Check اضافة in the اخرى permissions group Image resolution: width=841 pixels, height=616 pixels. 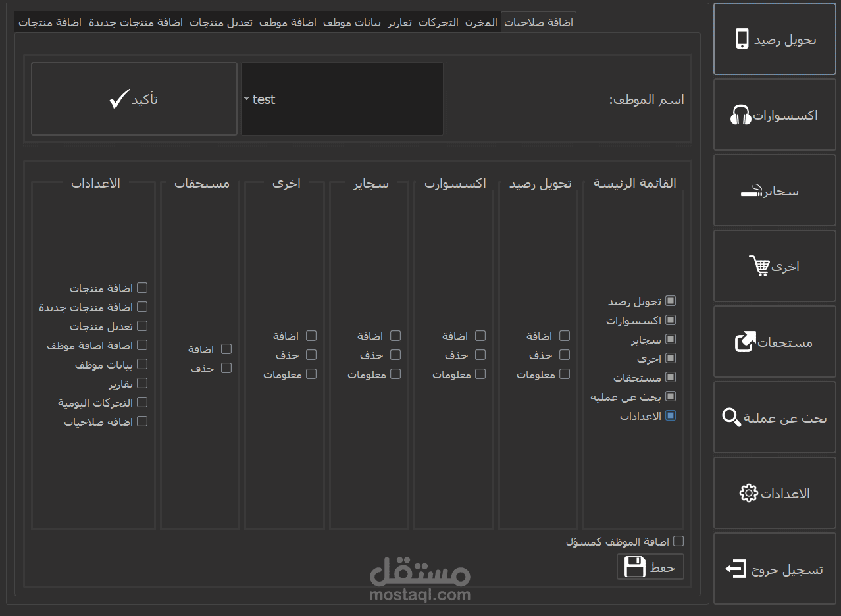click(x=311, y=336)
